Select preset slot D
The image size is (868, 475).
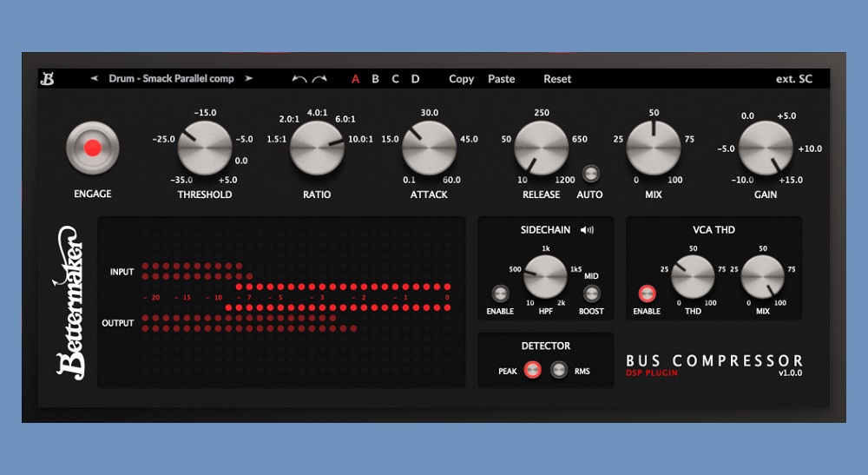point(415,79)
